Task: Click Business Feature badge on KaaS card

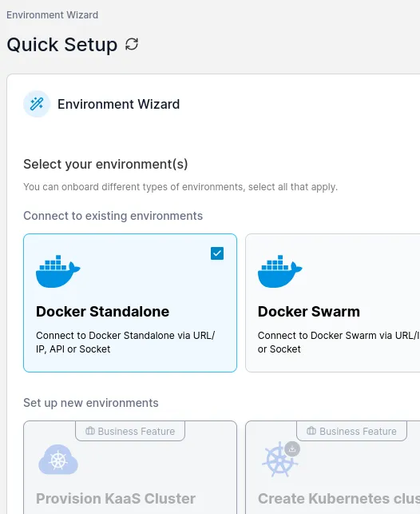Action: pyautogui.click(x=130, y=431)
